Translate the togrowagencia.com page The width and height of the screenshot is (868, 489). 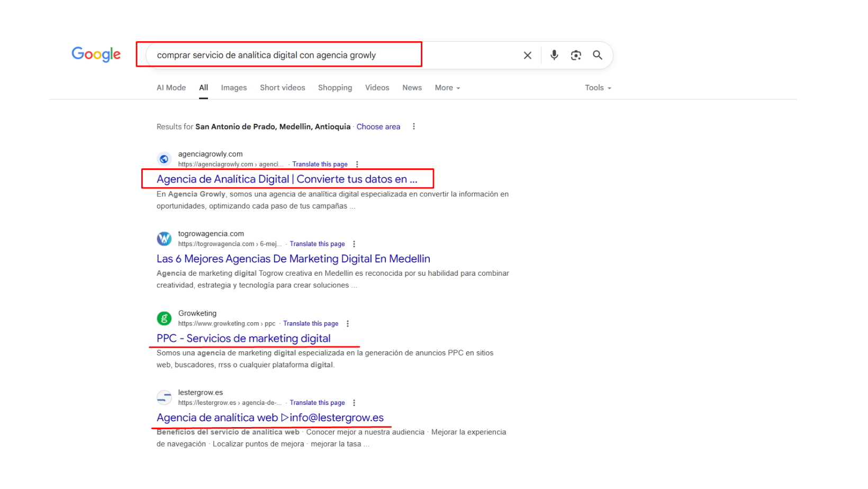(x=317, y=244)
